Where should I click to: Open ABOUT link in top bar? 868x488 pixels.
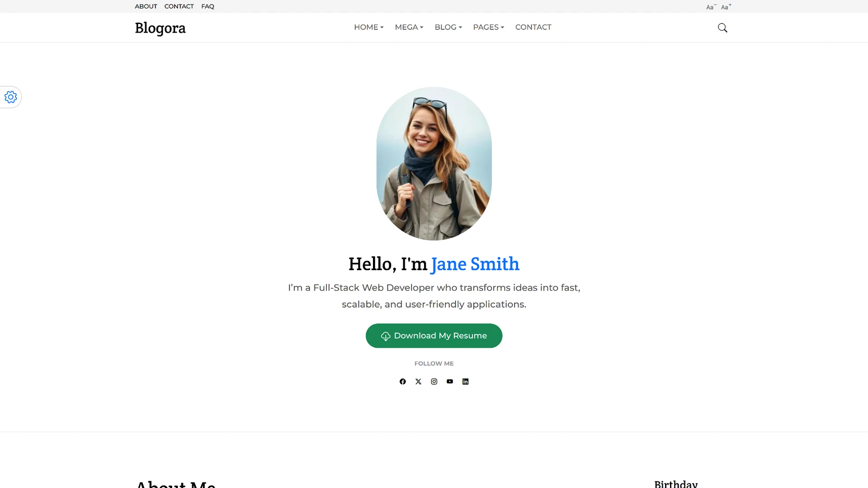click(146, 6)
